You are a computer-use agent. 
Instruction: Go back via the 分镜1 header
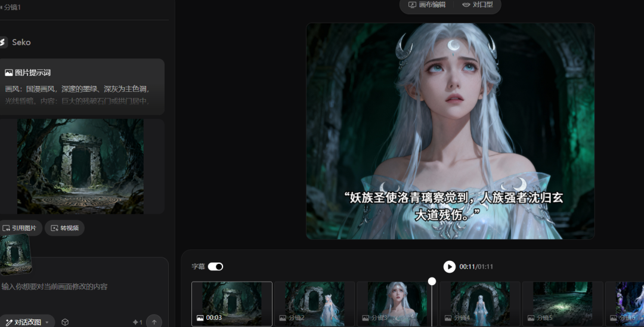pos(11,7)
